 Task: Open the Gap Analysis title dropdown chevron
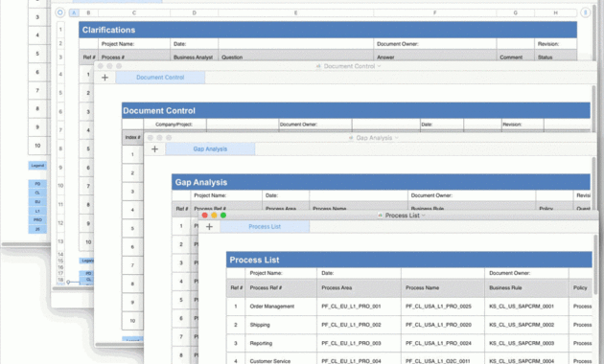tap(397, 138)
